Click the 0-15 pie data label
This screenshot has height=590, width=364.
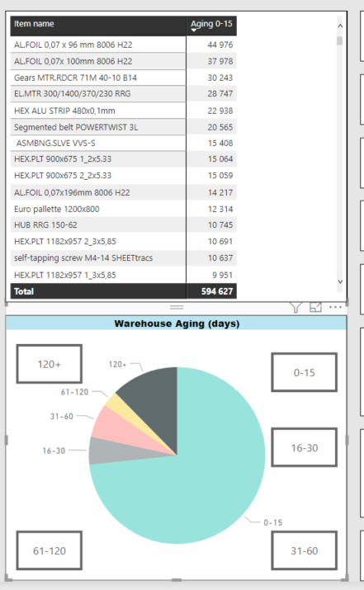click(x=273, y=522)
